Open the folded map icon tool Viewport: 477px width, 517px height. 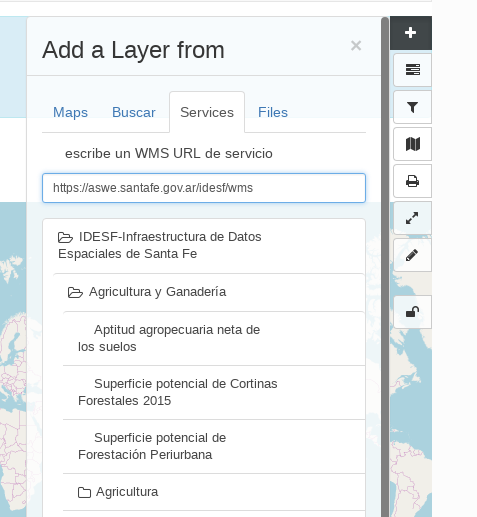413,144
